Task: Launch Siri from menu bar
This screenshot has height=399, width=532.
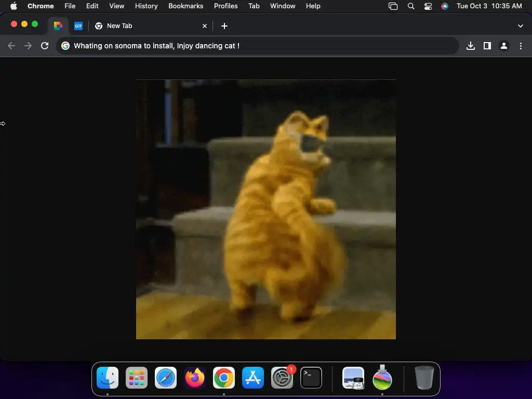Action: tap(445, 6)
